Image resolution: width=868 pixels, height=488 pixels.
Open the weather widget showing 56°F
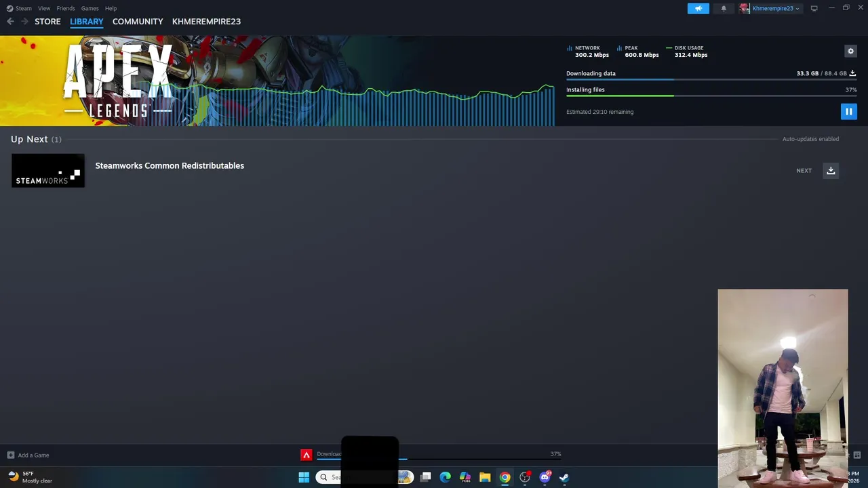30,477
